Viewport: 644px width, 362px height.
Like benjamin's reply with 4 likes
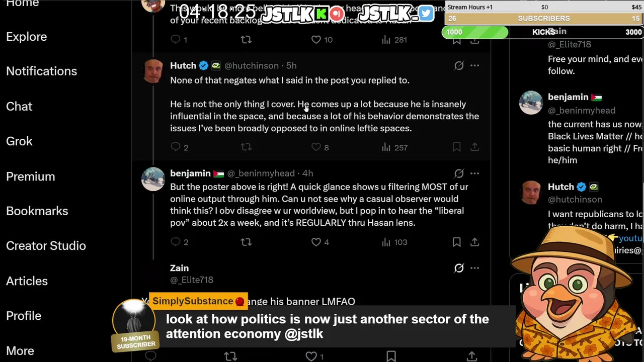(x=316, y=242)
